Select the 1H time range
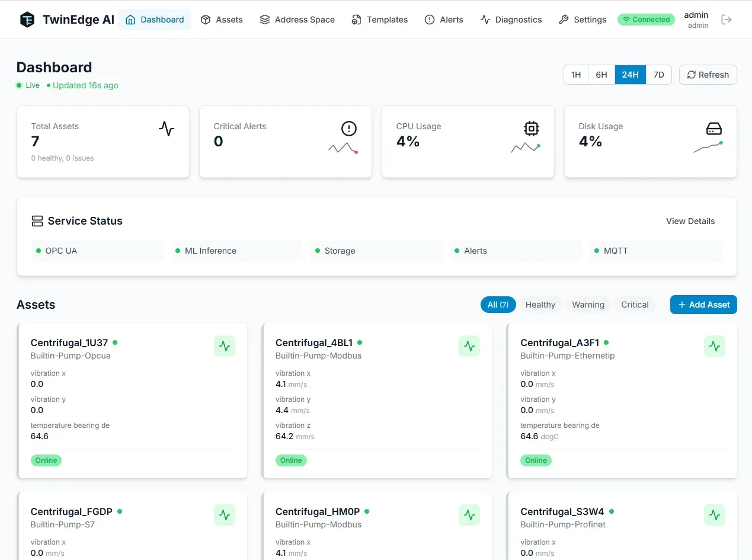Viewport: 752px width, 560px height. pos(576,75)
